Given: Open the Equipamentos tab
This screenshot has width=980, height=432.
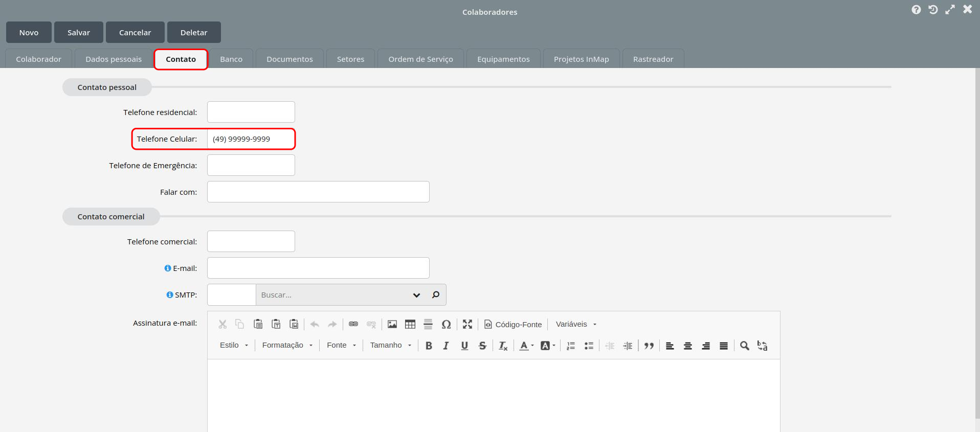Looking at the screenshot, I should point(503,59).
